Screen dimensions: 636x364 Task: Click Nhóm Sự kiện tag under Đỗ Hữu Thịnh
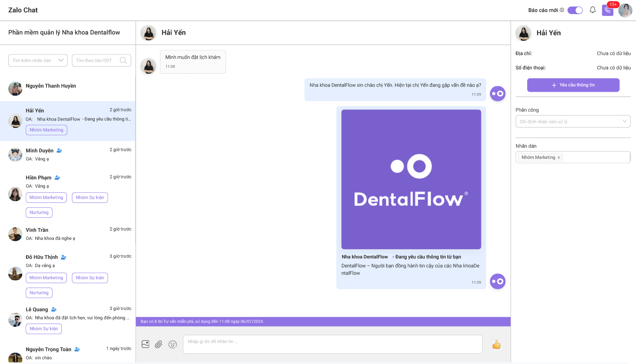pos(90,278)
